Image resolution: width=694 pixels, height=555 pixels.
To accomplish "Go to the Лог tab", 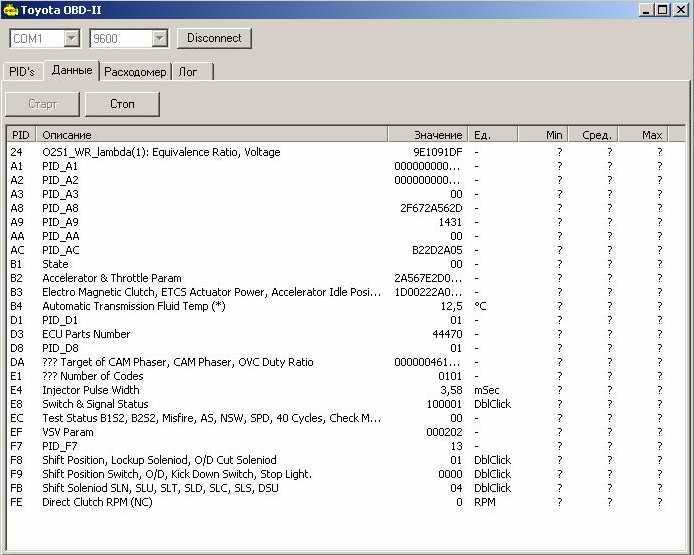I will tap(188, 72).
